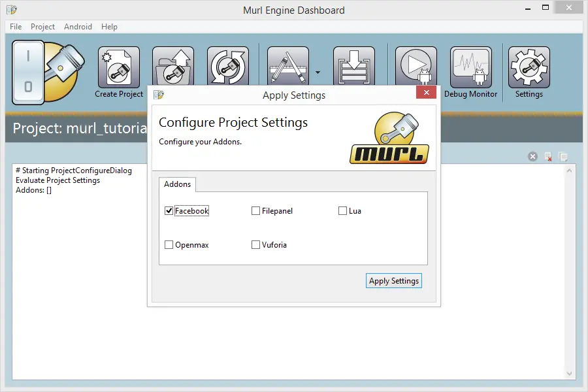
Task: Maximize the Murl Engine Dashboard window
Action: 546,7
